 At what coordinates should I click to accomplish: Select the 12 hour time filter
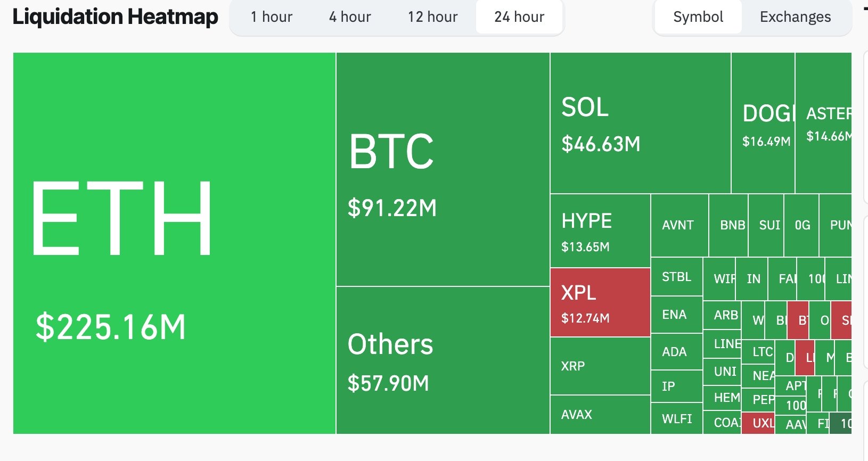tap(432, 17)
